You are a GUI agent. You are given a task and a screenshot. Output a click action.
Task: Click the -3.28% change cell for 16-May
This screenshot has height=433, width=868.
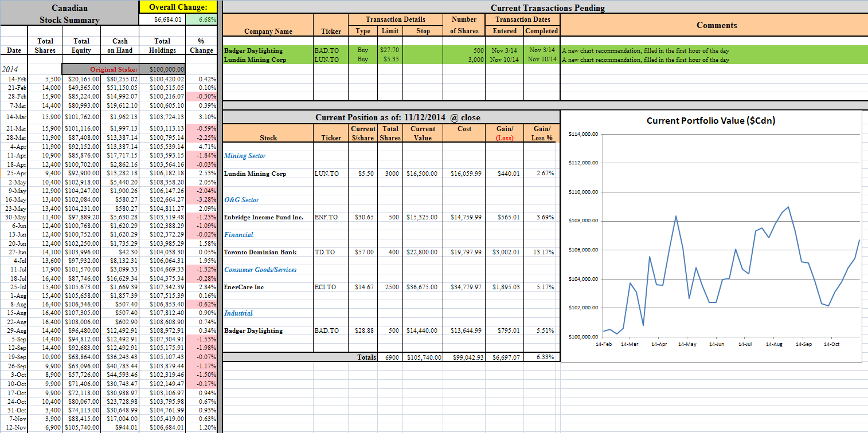(x=201, y=199)
